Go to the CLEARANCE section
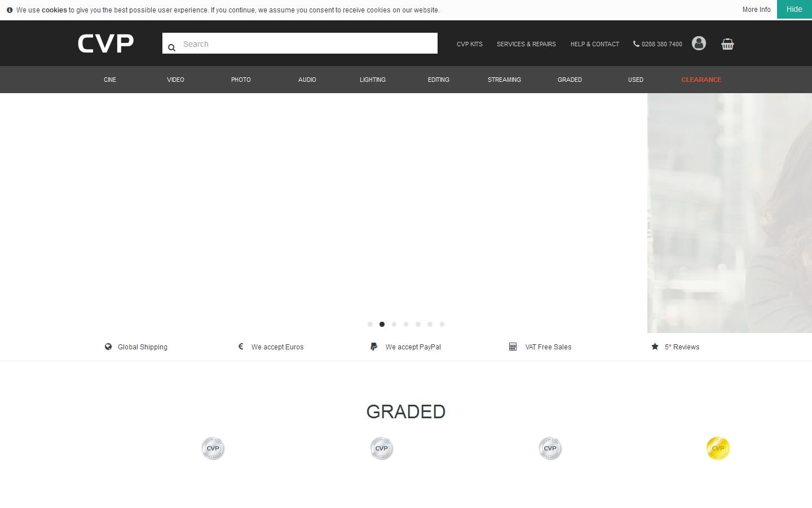812x508 pixels. pyautogui.click(x=701, y=80)
